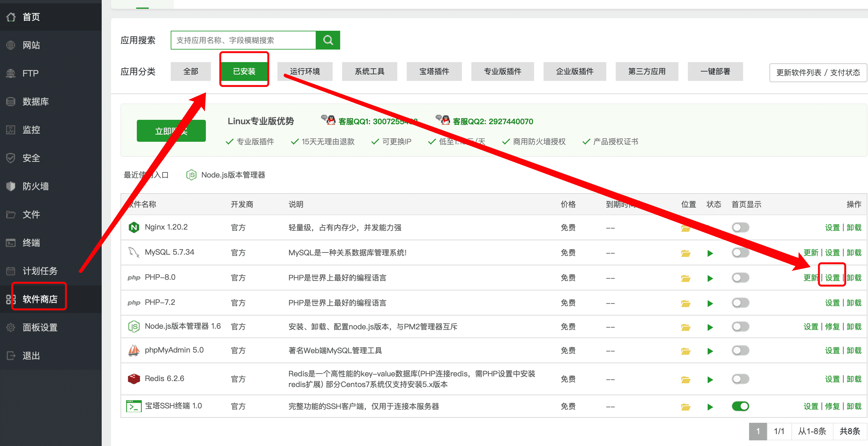This screenshot has height=446, width=868.
Task: Open the 安全 sidebar section
Action: coord(51,158)
